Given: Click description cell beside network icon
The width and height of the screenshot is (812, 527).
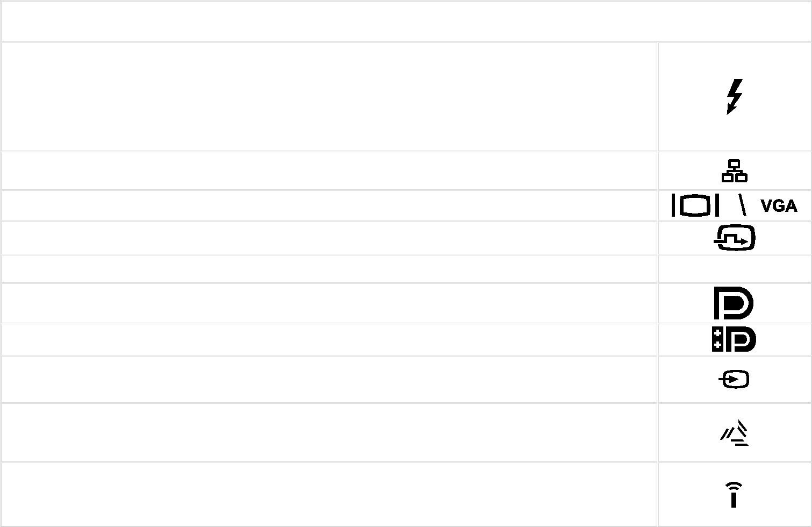Looking at the screenshot, I should pos(329,170).
